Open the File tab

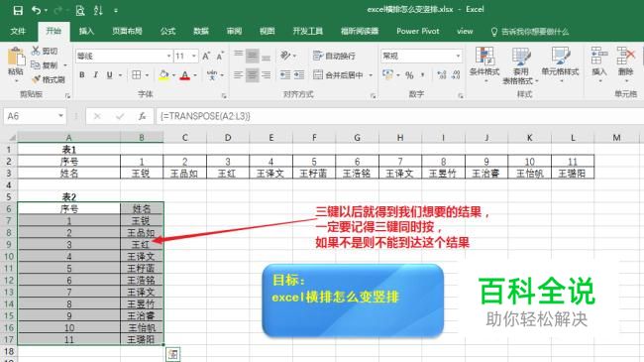(18, 32)
